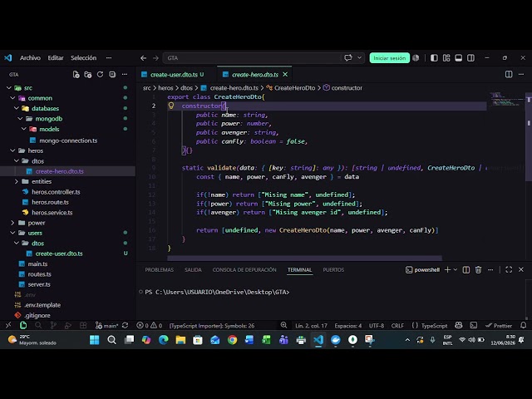Kill terminal with the trash icon
The image size is (532, 399).
point(479,269)
